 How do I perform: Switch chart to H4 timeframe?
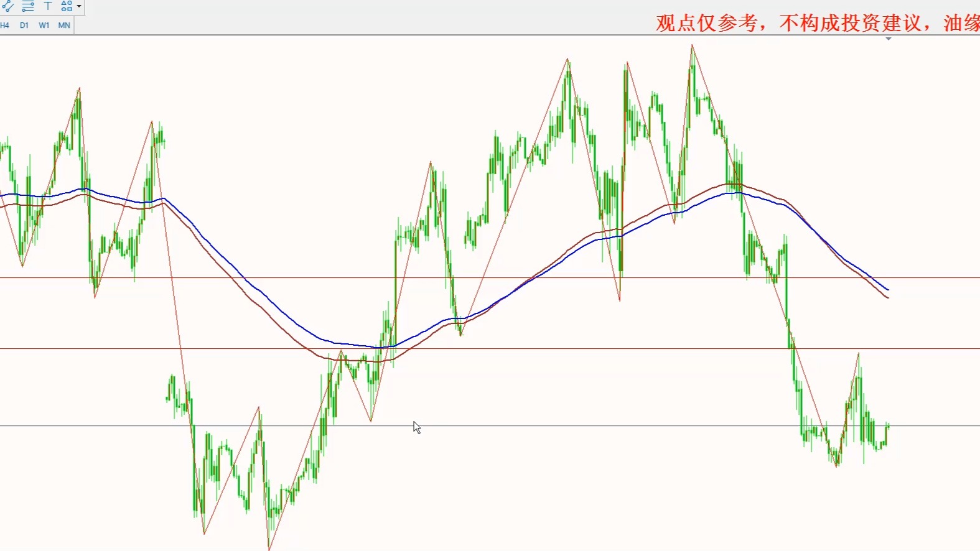(5, 25)
